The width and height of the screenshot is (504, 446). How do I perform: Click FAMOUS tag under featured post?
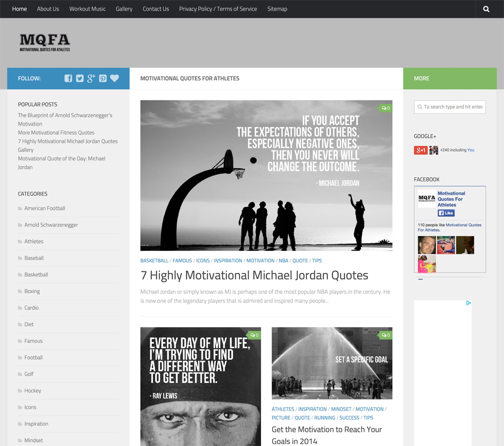coord(182,261)
